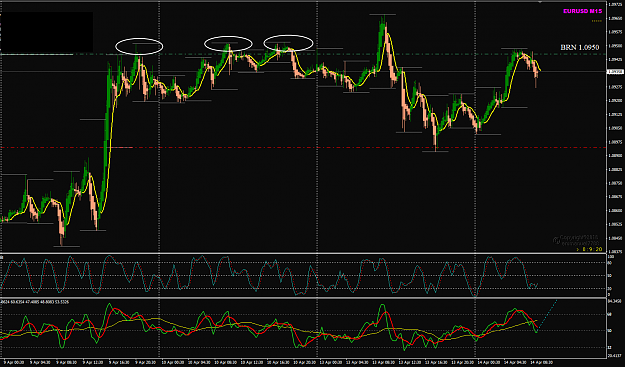Viewport: 625px width, 367px height.
Task: Select the green dash-dot BRN horizontal line
Action: click(x=303, y=54)
